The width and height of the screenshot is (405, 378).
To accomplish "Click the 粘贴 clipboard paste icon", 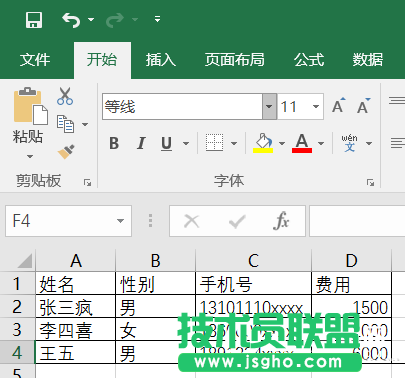I will [30, 106].
